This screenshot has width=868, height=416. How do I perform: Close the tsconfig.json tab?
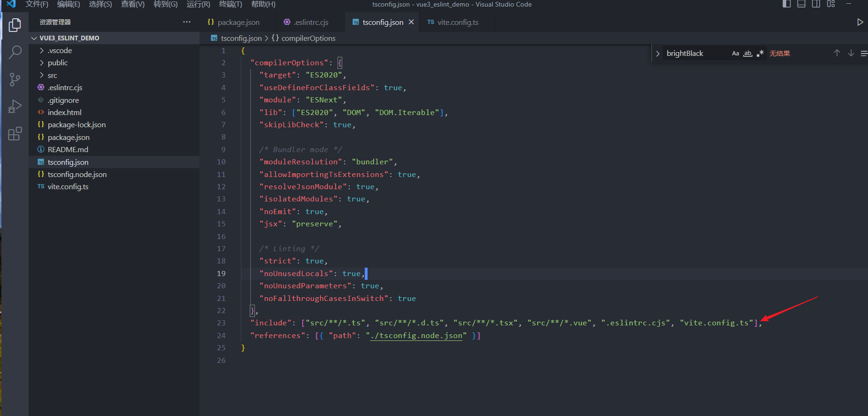[411, 22]
